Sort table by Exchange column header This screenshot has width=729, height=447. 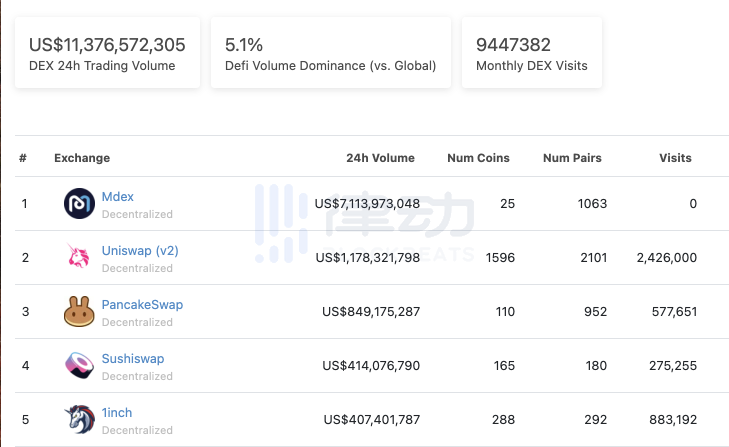click(x=82, y=158)
